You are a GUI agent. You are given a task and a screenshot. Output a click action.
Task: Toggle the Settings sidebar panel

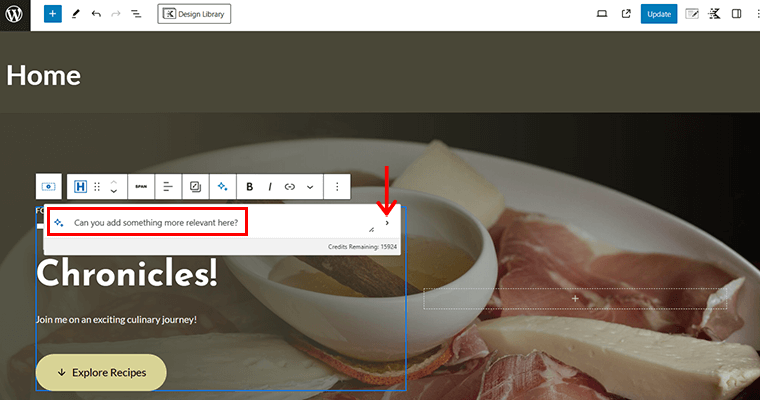(736, 14)
